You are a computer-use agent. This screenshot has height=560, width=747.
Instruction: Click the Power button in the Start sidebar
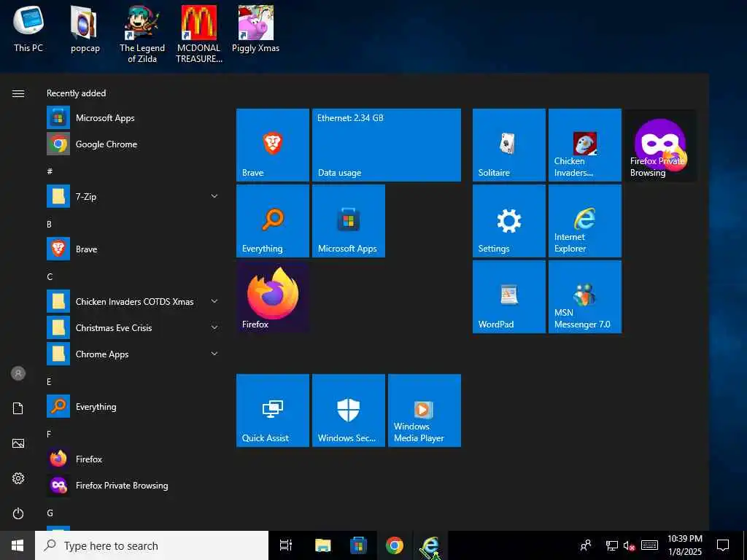point(18,513)
